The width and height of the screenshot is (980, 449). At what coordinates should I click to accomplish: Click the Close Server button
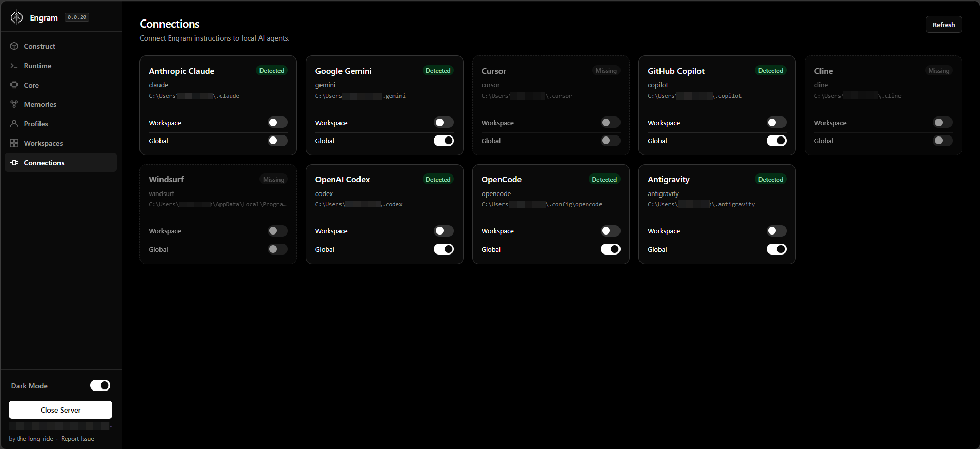[x=61, y=410]
